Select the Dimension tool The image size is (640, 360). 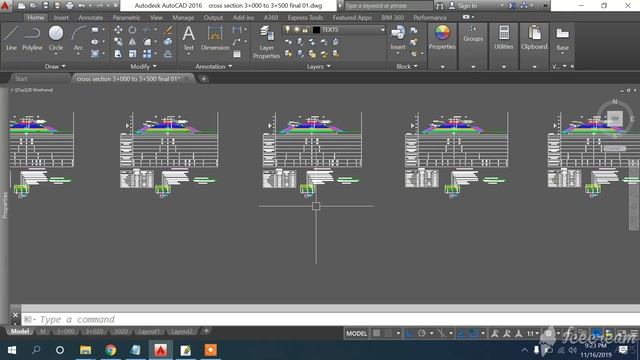[x=215, y=38]
